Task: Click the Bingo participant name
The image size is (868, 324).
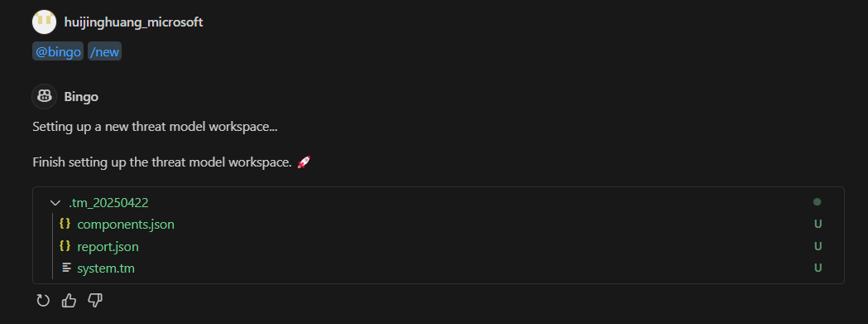Action: coord(81,96)
